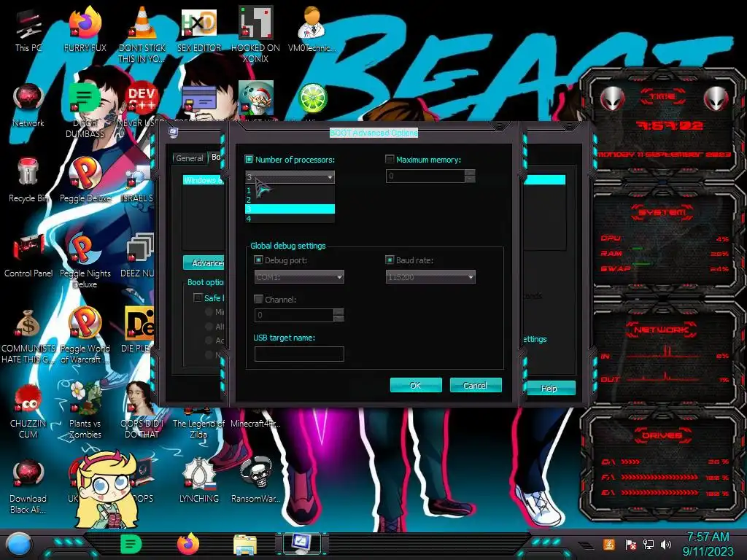747x560 pixels.
Task: Click the network tray icon
Action: [x=648, y=544]
